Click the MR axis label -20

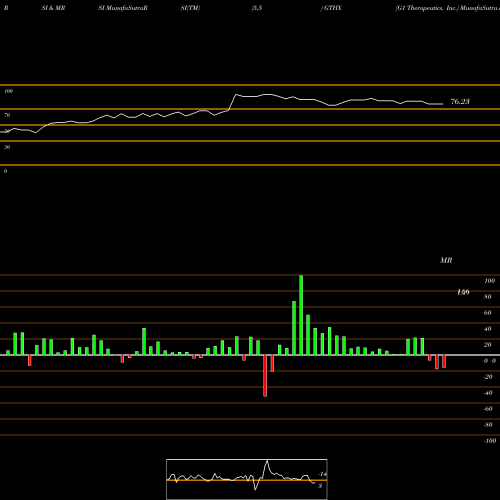point(488,377)
